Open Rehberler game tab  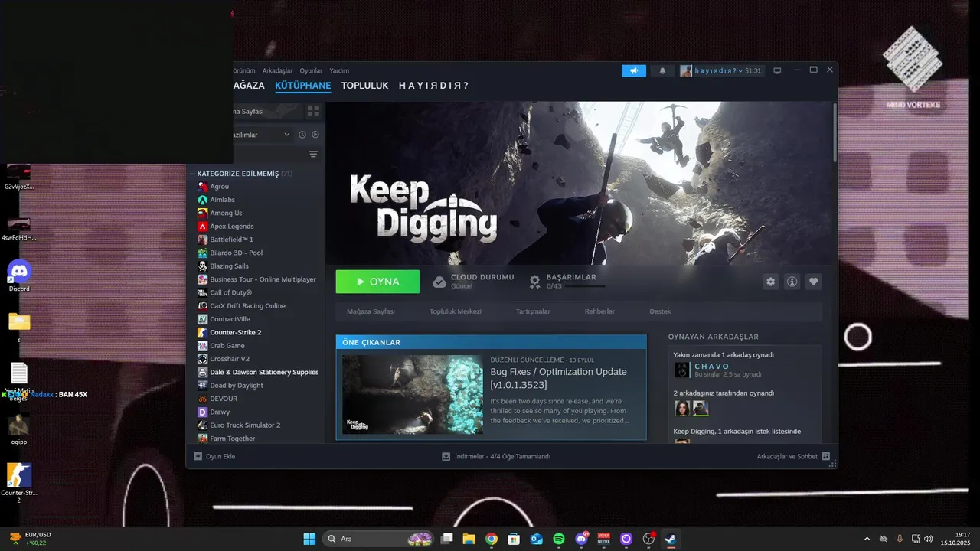(x=599, y=311)
